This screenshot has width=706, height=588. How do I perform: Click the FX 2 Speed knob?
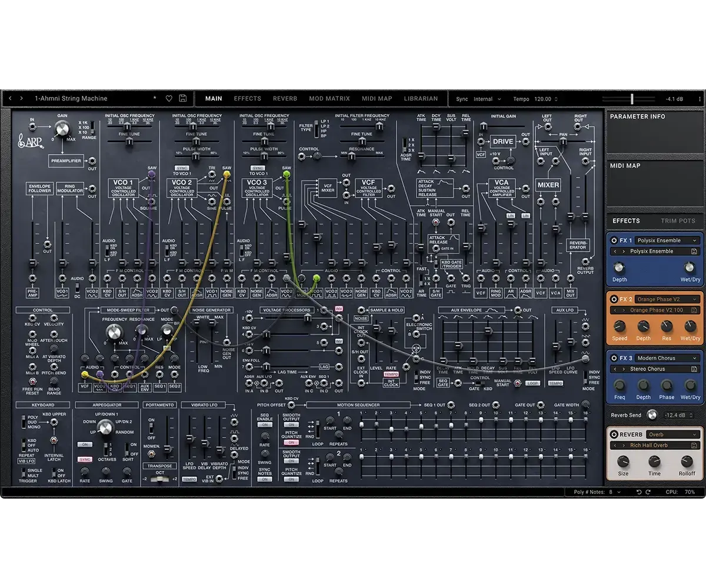[620, 326]
